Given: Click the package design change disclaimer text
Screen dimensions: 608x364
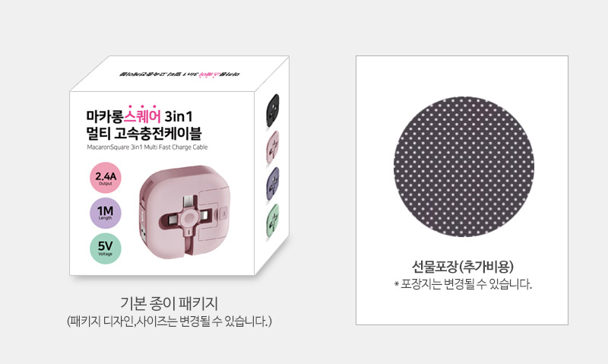Looking at the screenshot, I should [x=169, y=321].
